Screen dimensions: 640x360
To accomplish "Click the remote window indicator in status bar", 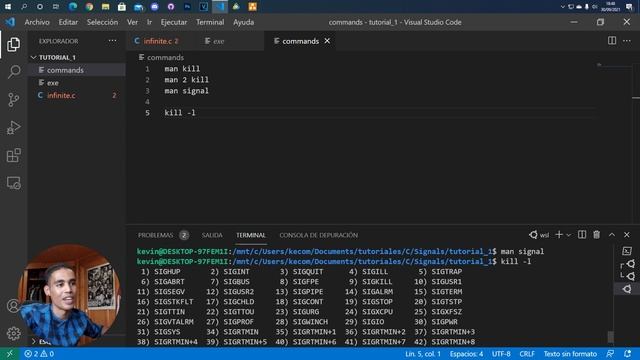I will pos(9,354).
